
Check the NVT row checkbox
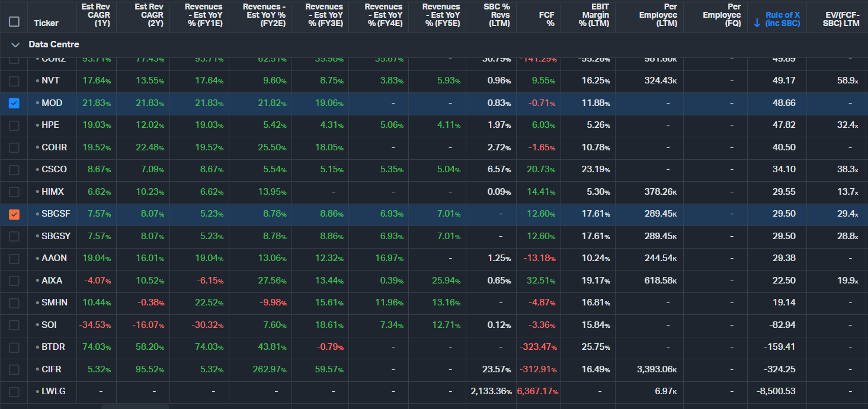click(x=14, y=81)
